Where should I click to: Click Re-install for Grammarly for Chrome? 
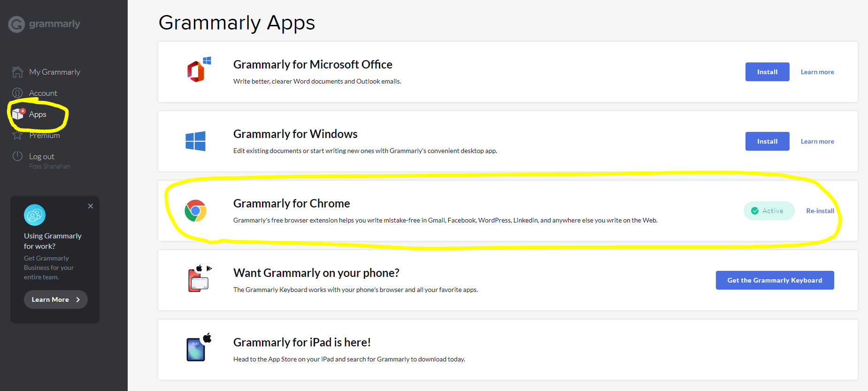pyautogui.click(x=820, y=211)
